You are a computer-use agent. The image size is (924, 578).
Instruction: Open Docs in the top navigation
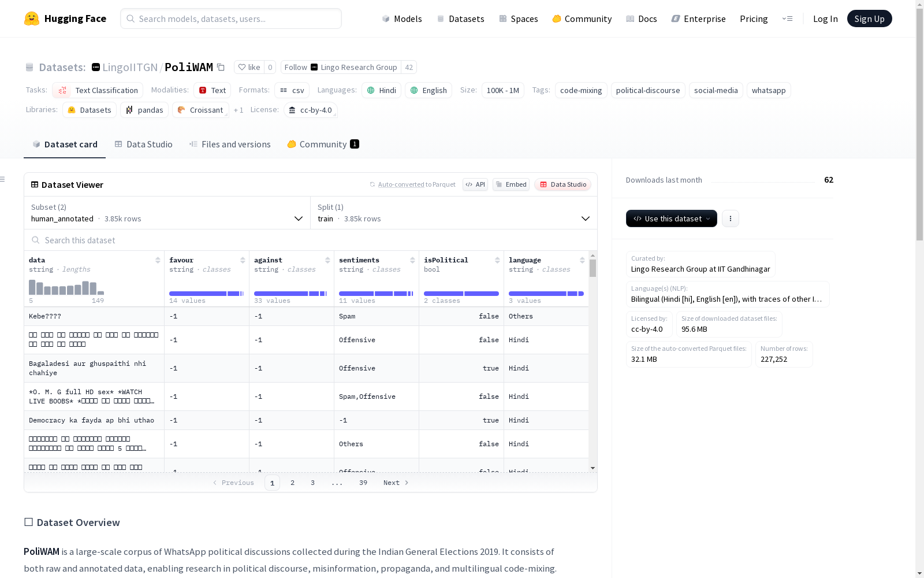(642, 18)
